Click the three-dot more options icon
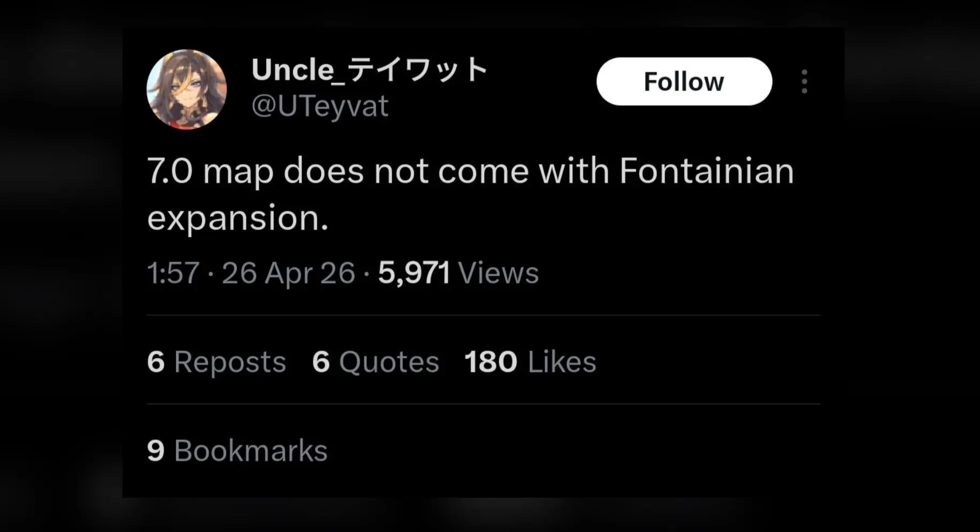 804,82
